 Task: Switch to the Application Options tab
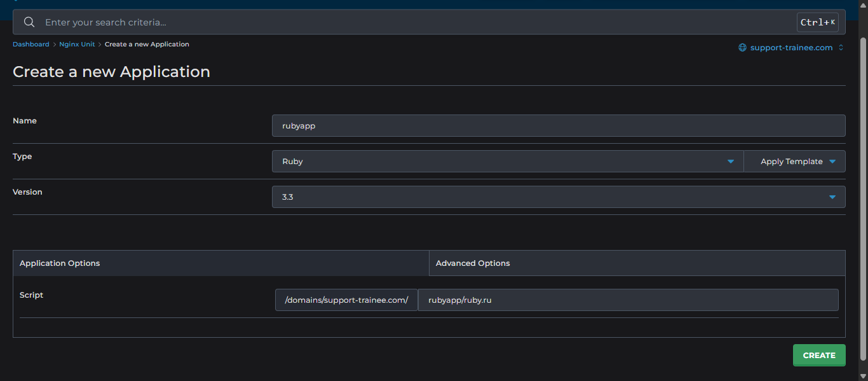221,263
